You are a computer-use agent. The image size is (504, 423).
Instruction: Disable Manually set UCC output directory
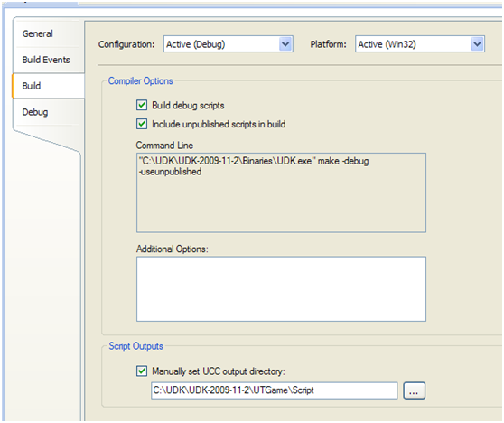[x=142, y=371]
